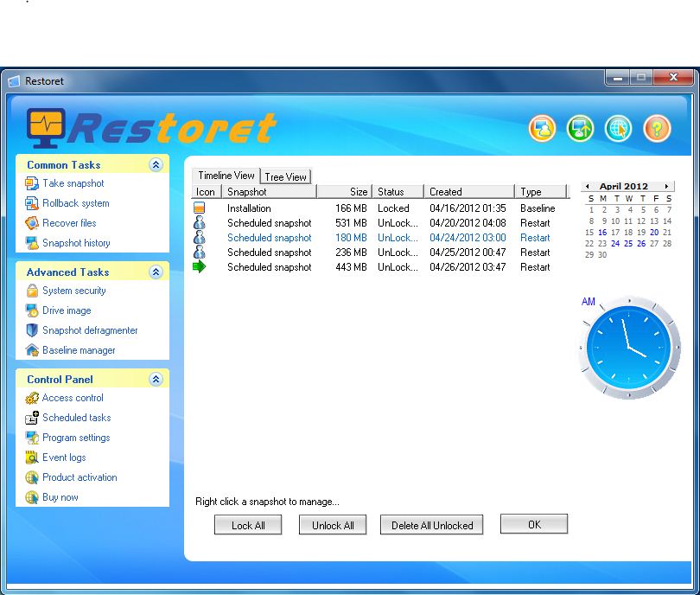This screenshot has height=595, width=700.
Task: Click the Buy now globe icon
Action: (x=32, y=497)
